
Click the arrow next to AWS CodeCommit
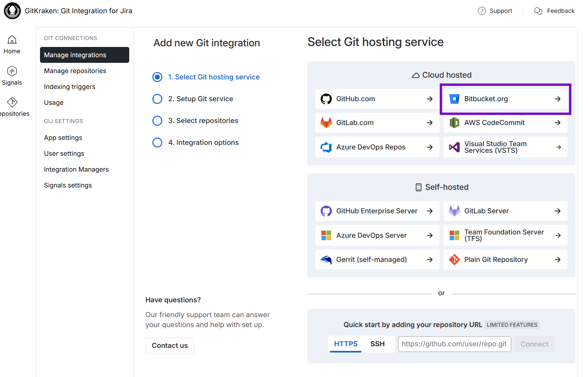(557, 123)
